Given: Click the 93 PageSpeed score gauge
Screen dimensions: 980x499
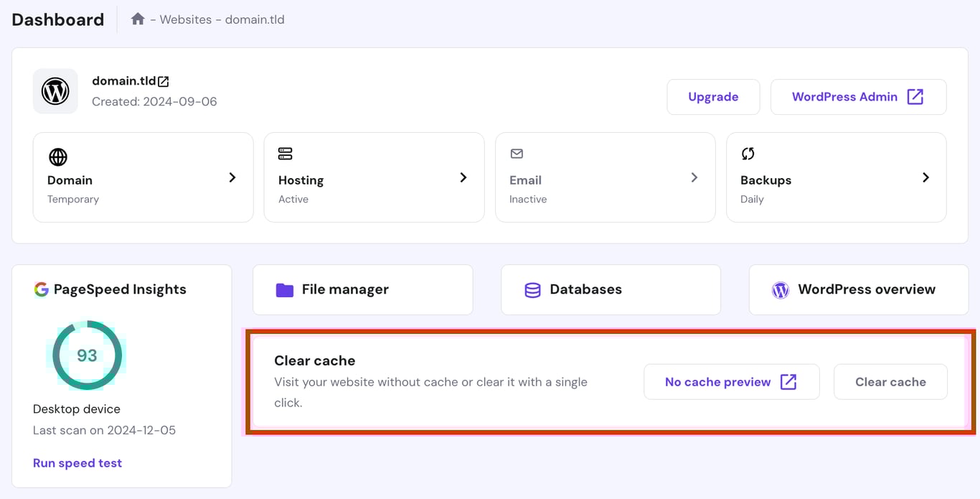Looking at the screenshot, I should (86, 355).
